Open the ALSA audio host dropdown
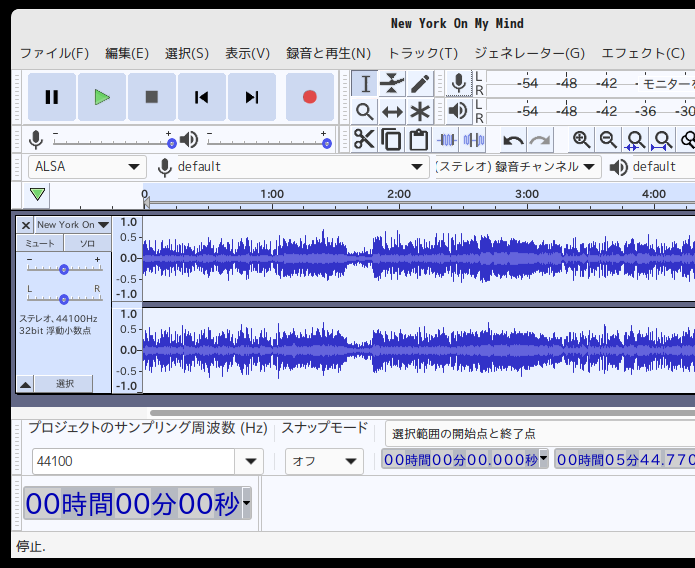 (88, 167)
